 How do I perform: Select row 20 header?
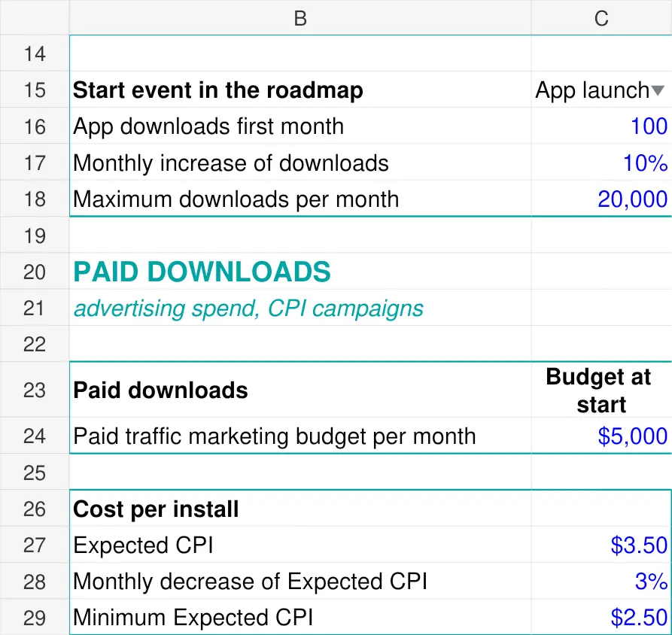tap(35, 271)
